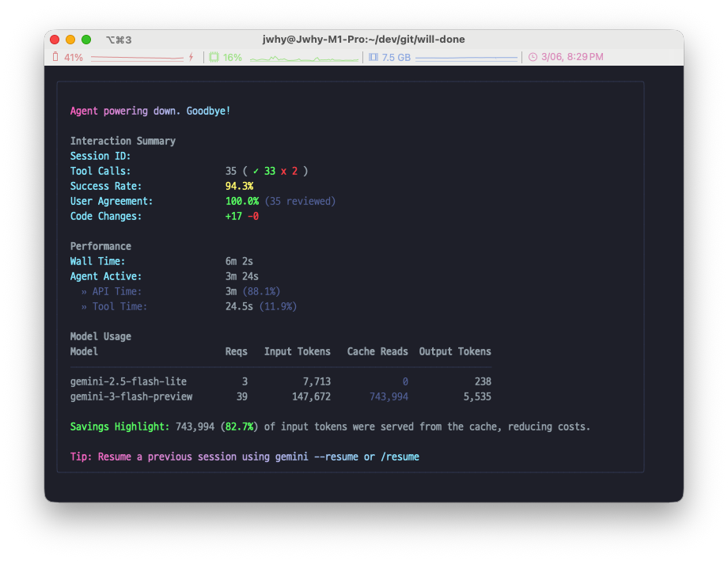Click the '» API Time:' label

(112, 292)
